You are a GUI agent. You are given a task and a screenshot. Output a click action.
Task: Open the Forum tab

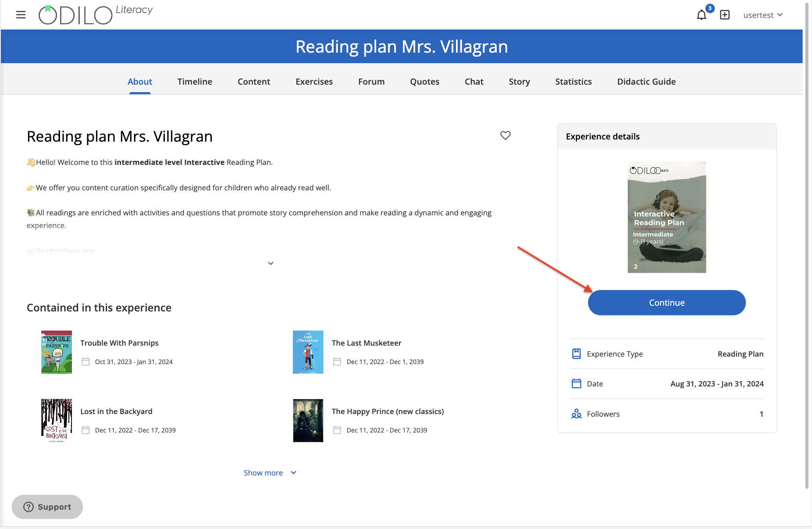[371, 82]
